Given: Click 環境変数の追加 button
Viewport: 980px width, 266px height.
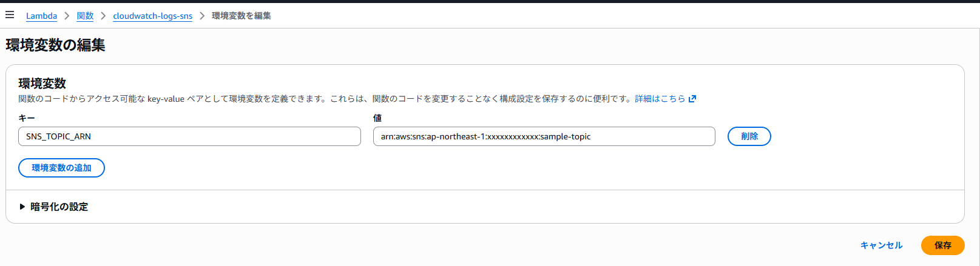Looking at the screenshot, I should click(x=61, y=168).
